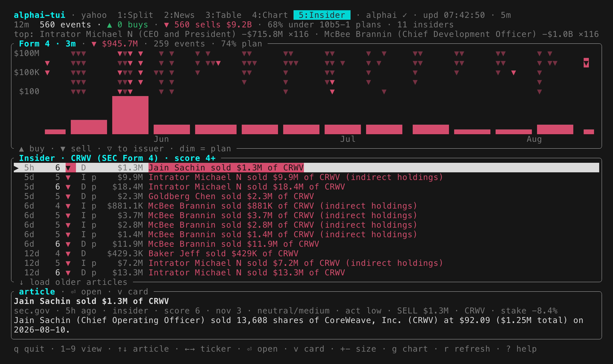Click the sell triangle in the Intrator $7.2M row

(68, 263)
